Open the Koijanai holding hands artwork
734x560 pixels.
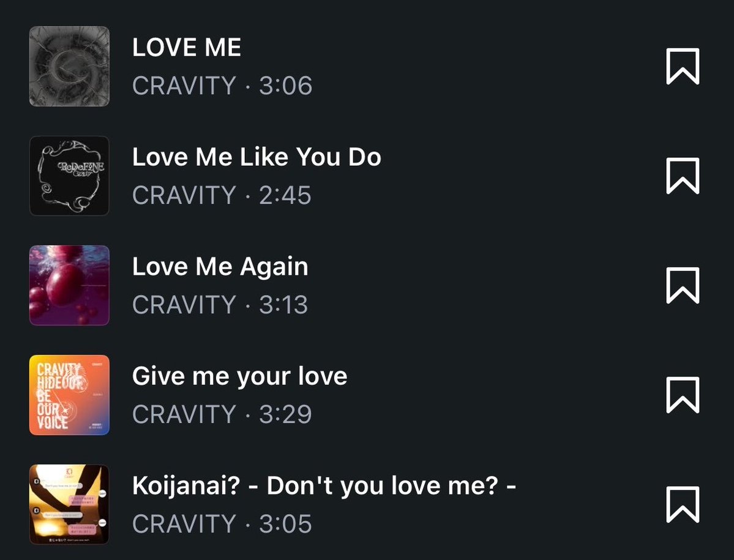coord(69,504)
